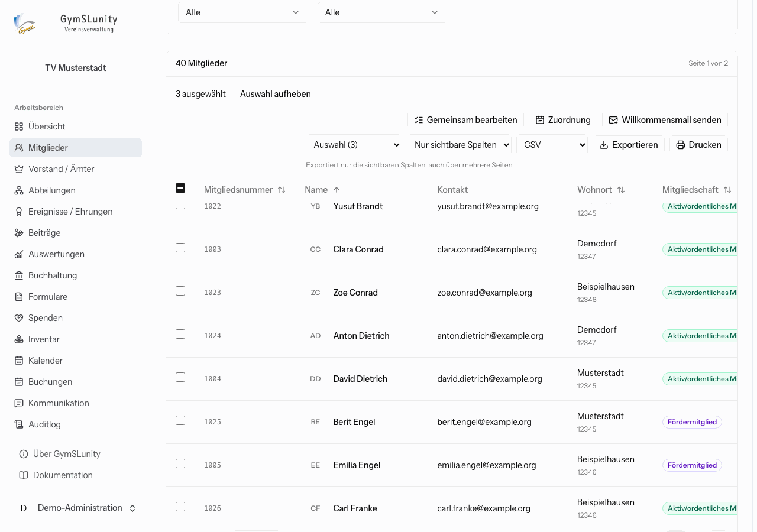Click the Beiträge coins icon
The image size is (757, 532).
coord(19,233)
